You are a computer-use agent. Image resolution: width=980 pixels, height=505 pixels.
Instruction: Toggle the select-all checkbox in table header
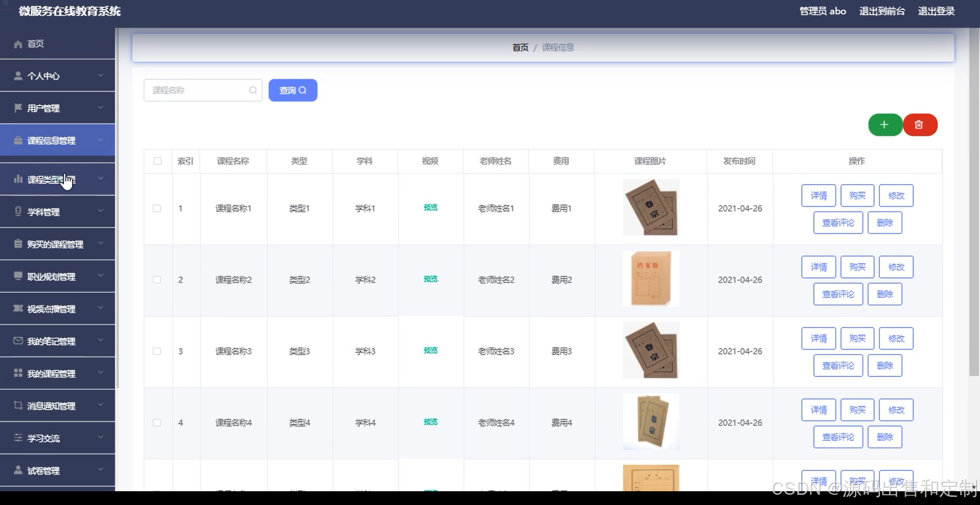158,161
